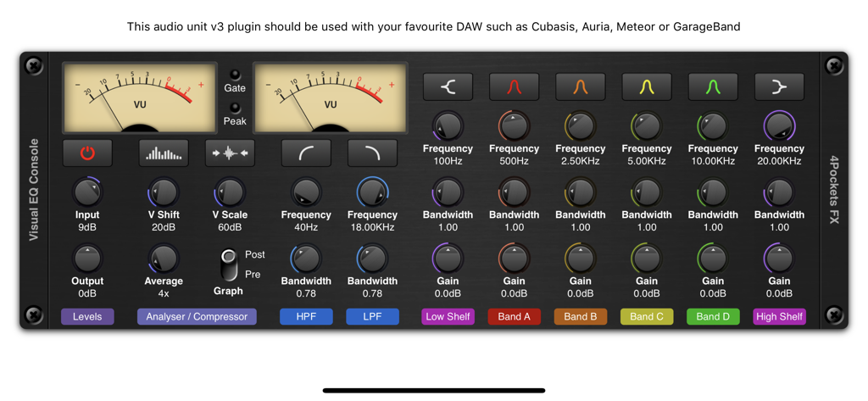Enable the spectrum analyser bars button
The image size is (868, 401).
(164, 153)
